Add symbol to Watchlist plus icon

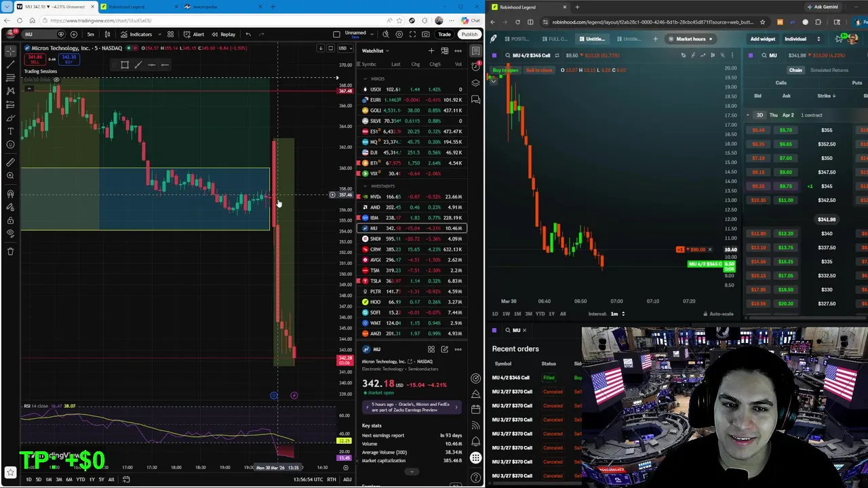pos(431,51)
